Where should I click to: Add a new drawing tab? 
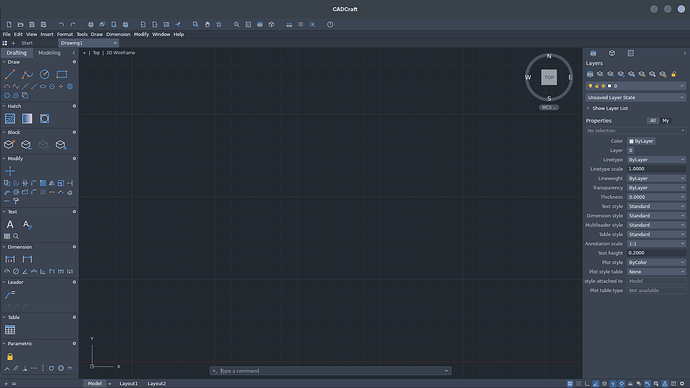pyautogui.click(x=13, y=43)
